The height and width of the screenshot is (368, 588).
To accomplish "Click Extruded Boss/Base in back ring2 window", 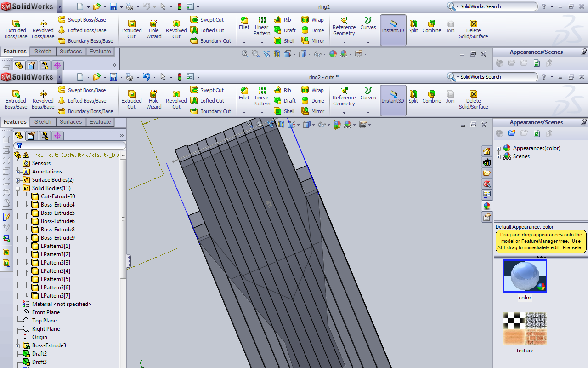I will (16, 29).
